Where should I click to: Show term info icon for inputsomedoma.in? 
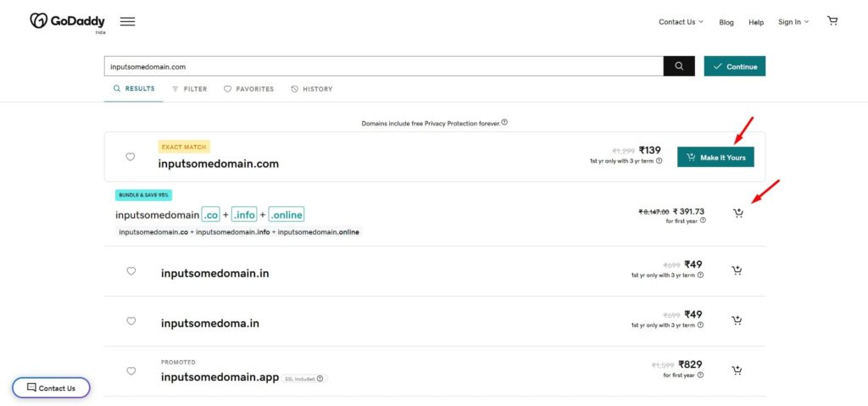pos(700,325)
